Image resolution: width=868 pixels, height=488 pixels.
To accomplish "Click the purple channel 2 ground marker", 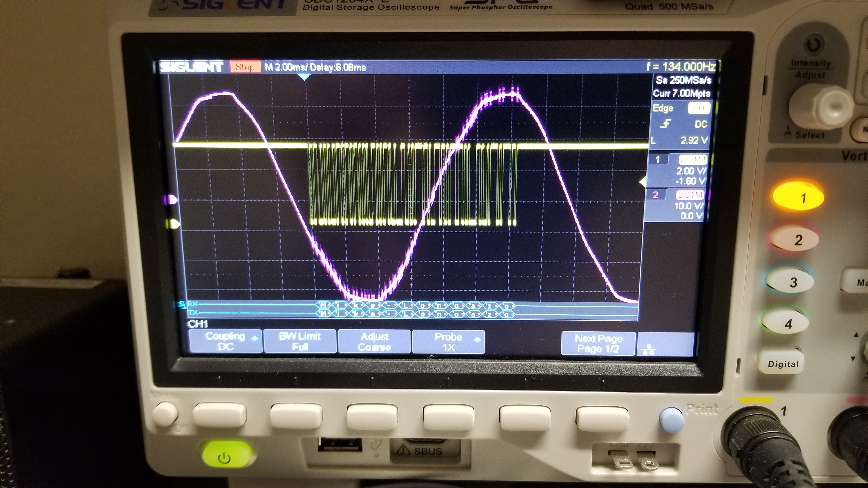I will tap(173, 200).
